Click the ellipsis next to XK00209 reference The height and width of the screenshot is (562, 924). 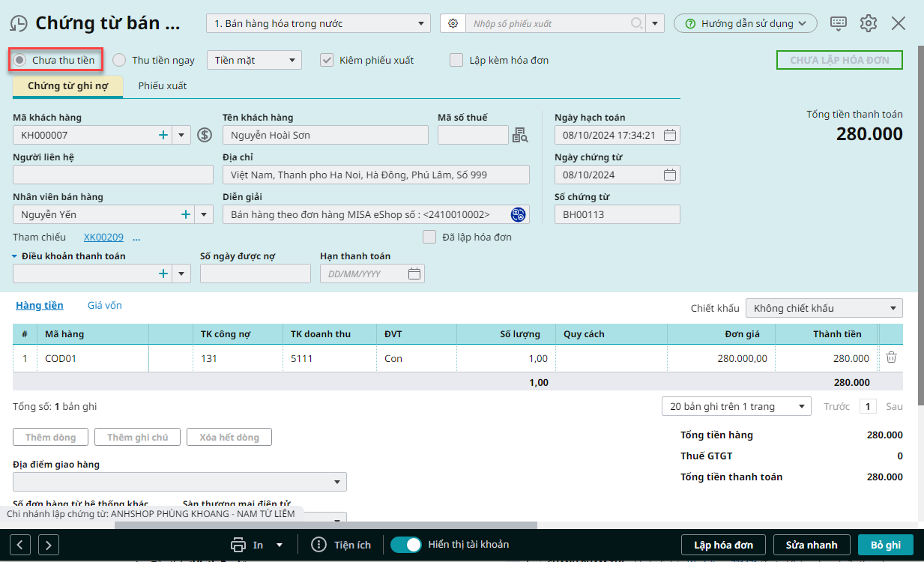(136, 238)
